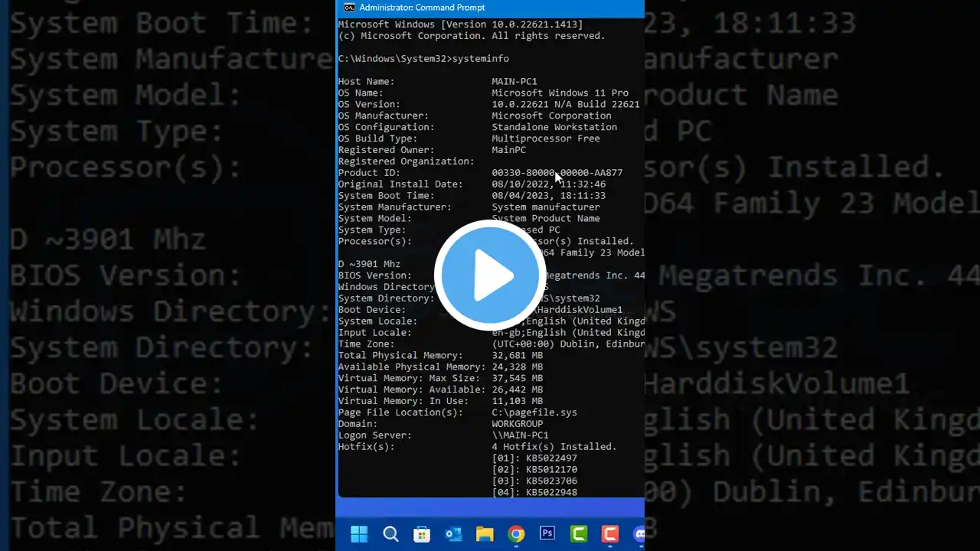Click the "Microsoft Windows [Version 10.0.22621.1413]" line
Viewport: 980px width, 551px height.
click(460, 24)
